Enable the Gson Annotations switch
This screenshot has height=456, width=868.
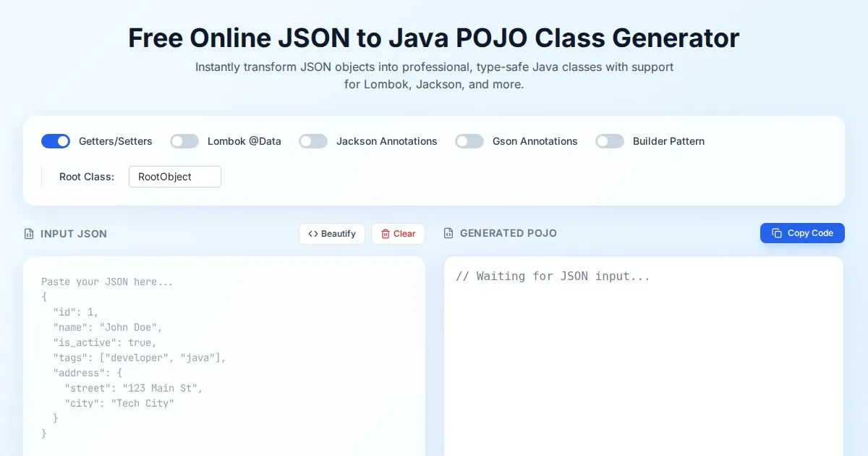pos(469,141)
